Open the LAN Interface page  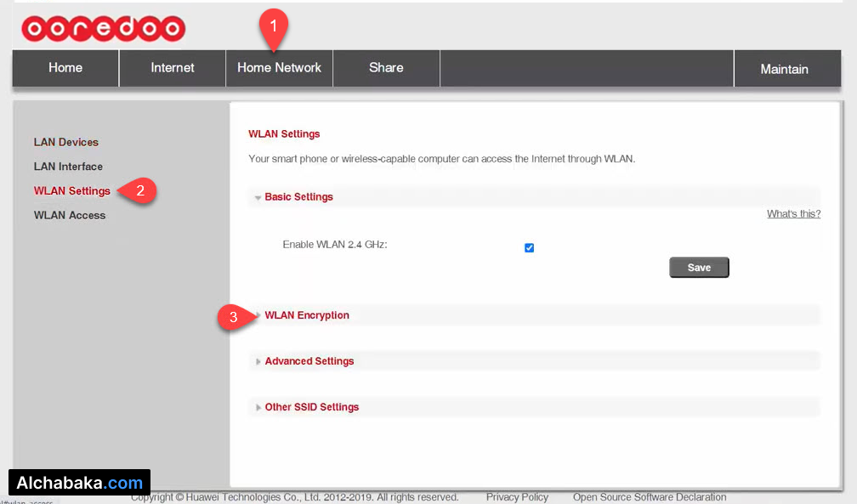click(68, 166)
